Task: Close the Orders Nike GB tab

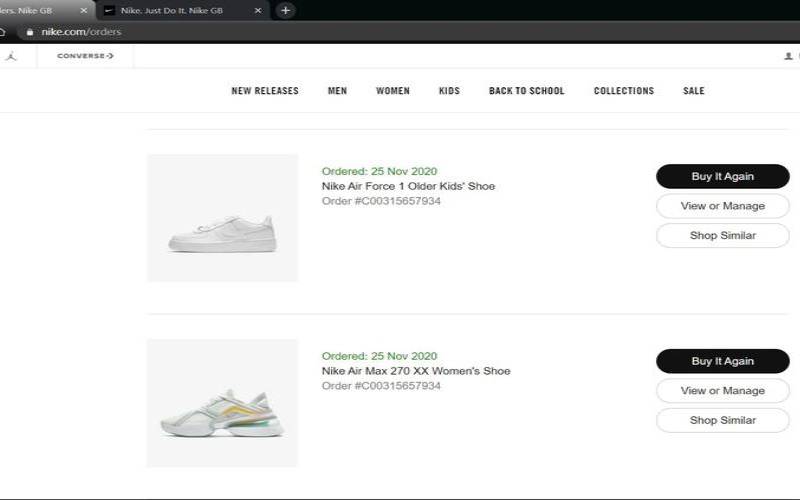Action: coord(84,10)
